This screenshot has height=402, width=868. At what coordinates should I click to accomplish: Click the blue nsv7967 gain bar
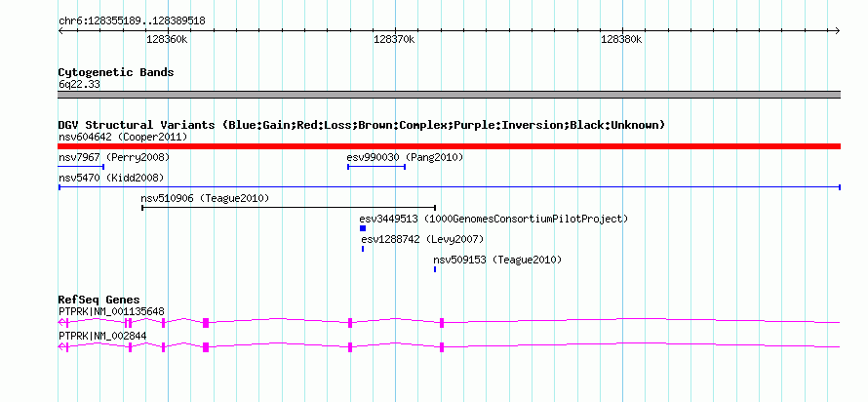(81, 166)
